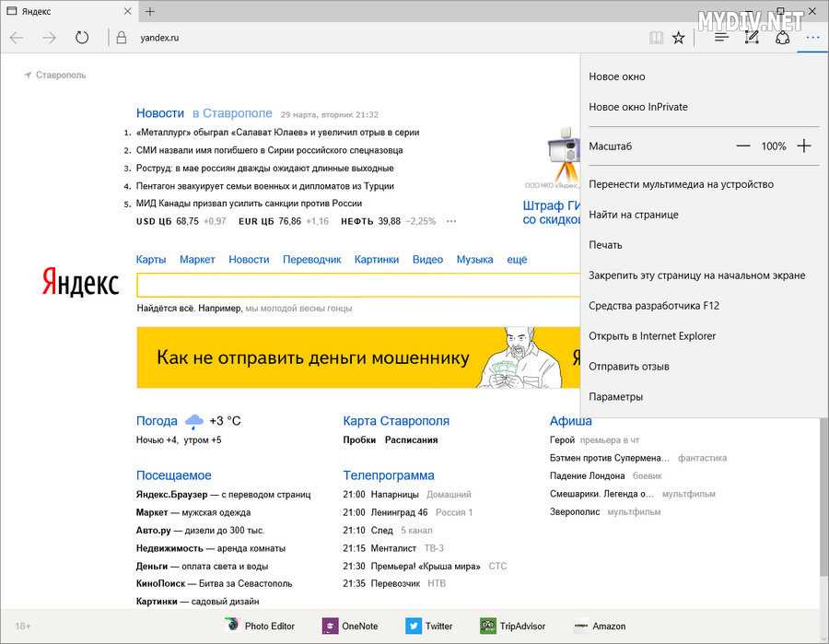Open reading view book icon
This screenshot has width=829, height=644.
[x=656, y=38]
